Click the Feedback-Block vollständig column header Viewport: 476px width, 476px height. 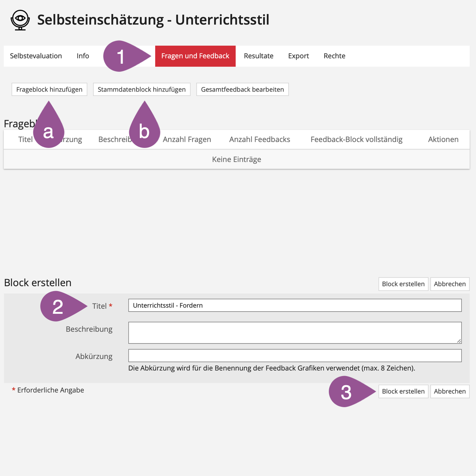coord(356,140)
